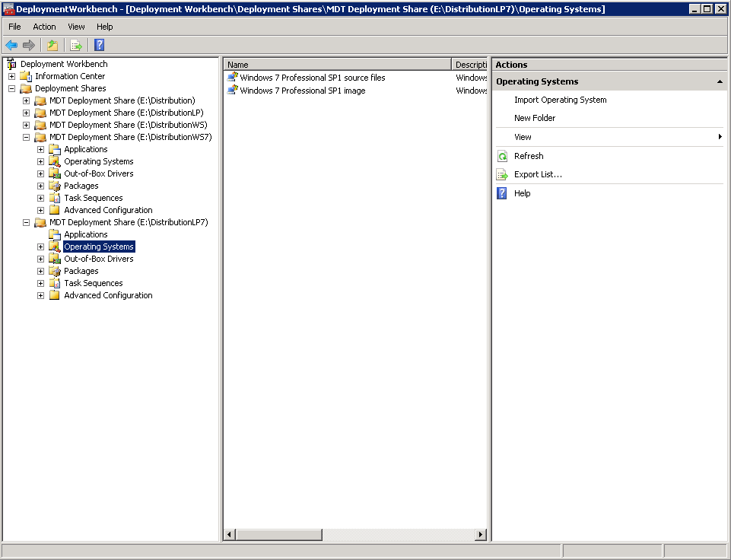Click the Refresh icon in the Actions pane

point(502,156)
